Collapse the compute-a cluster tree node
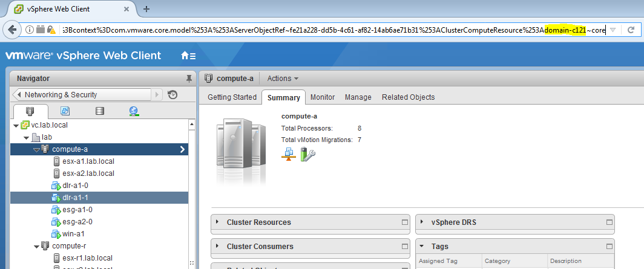The image size is (644, 269). [36, 149]
